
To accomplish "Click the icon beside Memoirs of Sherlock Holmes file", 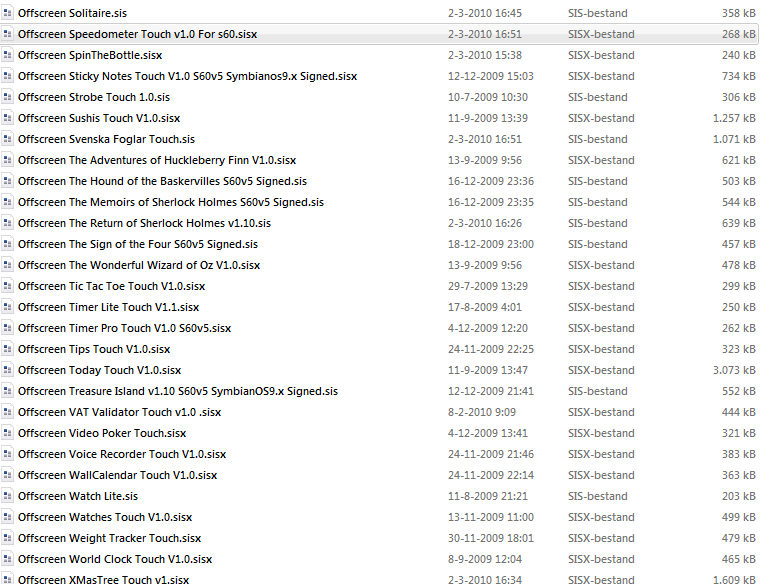I will 7,202.
